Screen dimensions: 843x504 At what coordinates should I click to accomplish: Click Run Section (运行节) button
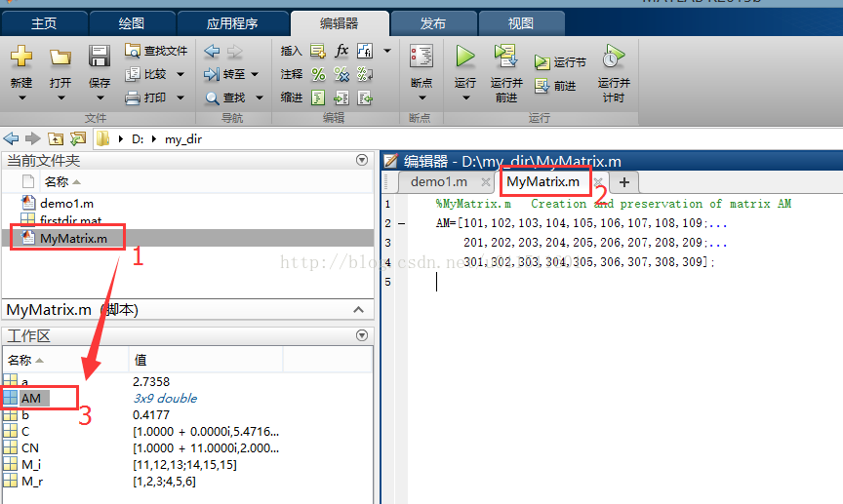click(560, 62)
